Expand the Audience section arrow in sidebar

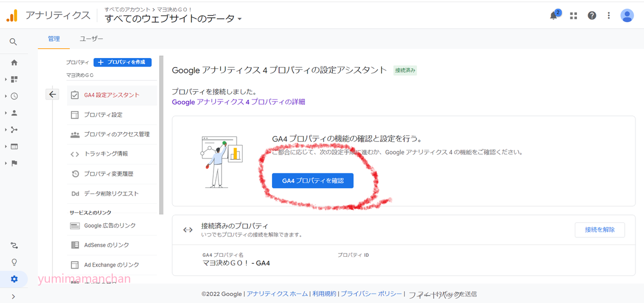[5, 113]
